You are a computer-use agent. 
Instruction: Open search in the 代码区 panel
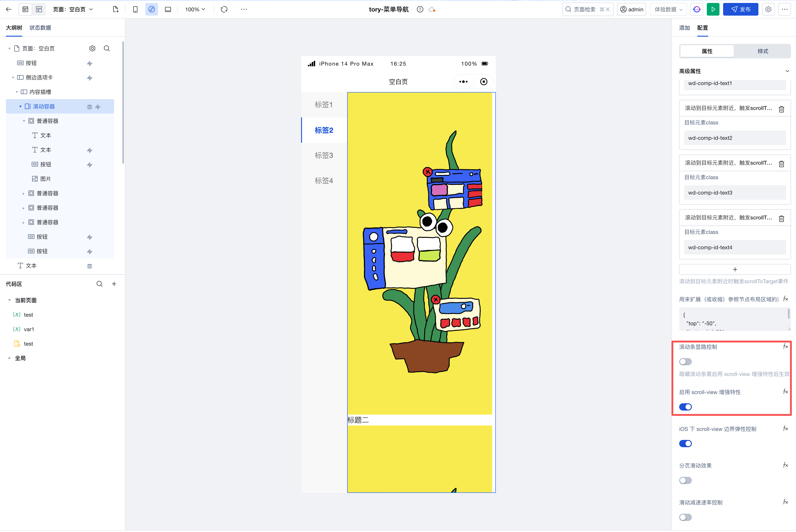[99, 284]
